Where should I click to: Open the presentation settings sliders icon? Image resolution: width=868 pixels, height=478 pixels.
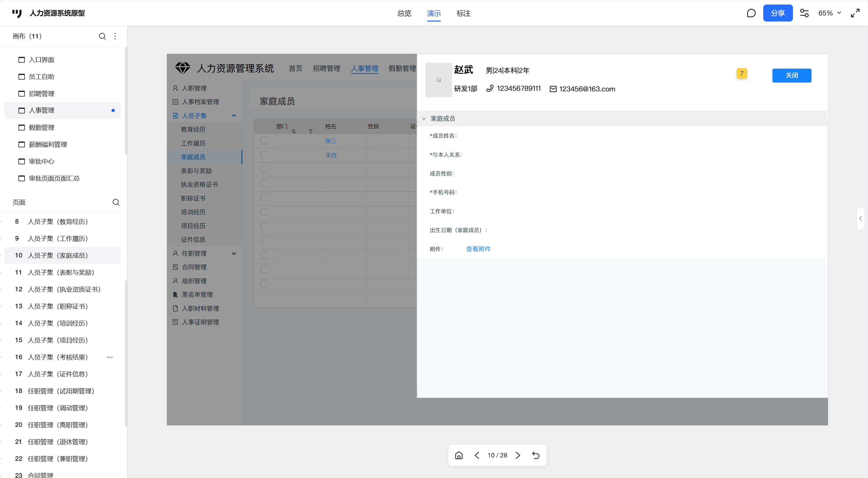pyautogui.click(x=804, y=13)
